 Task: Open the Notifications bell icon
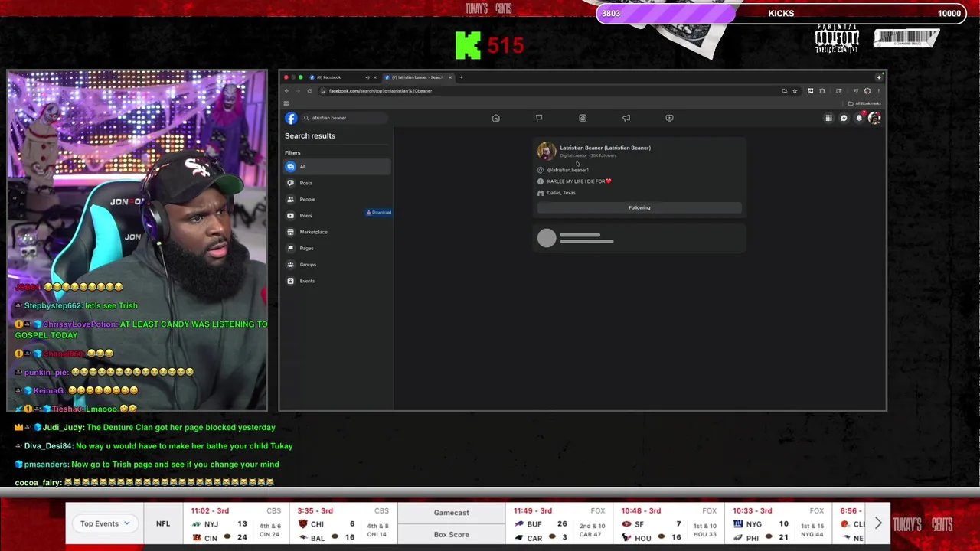[859, 118]
